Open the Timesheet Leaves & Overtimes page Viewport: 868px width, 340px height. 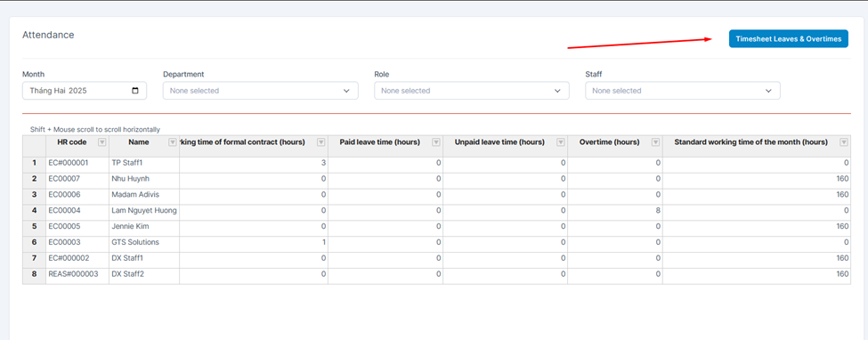point(788,39)
